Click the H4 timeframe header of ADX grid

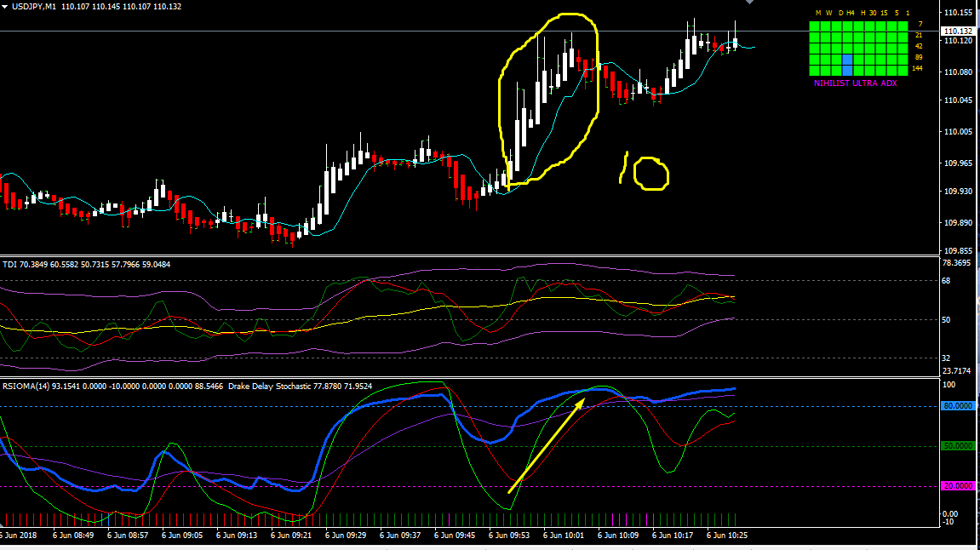point(851,13)
